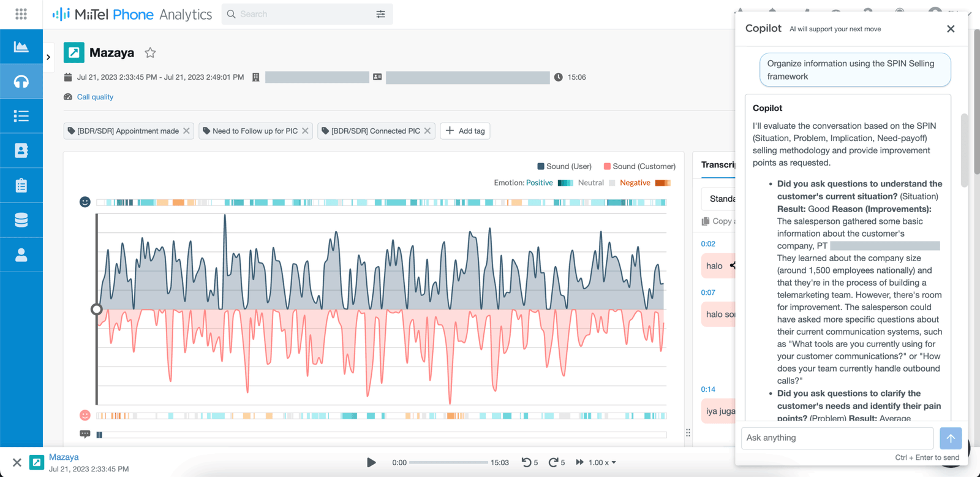Expand the collapsed sidebar chevron
This screenshot has height=477, width=980.
[48, 57]
